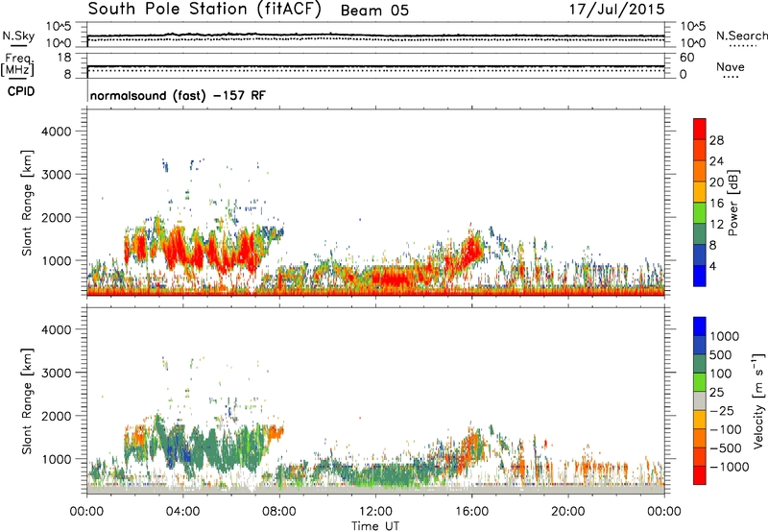The width and height of the screenshot is (768, 532).
Task: Click the 'Nave' legend label
Action: tap(731, 66)
